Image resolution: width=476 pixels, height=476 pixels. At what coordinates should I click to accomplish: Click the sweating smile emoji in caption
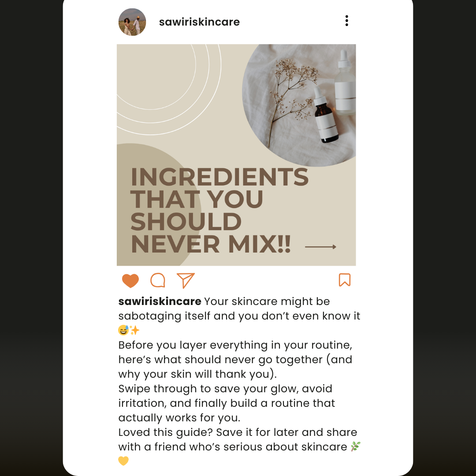point(123,330)
